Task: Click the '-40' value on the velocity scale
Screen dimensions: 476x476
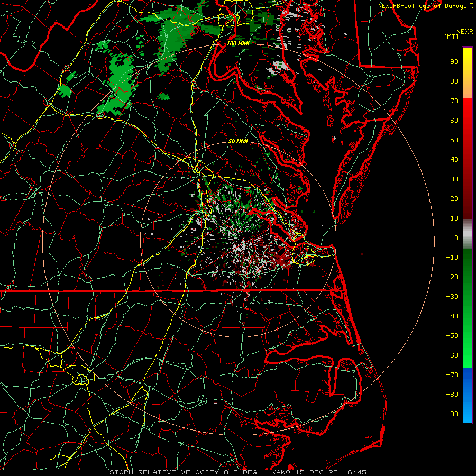Action: point(452,316)
